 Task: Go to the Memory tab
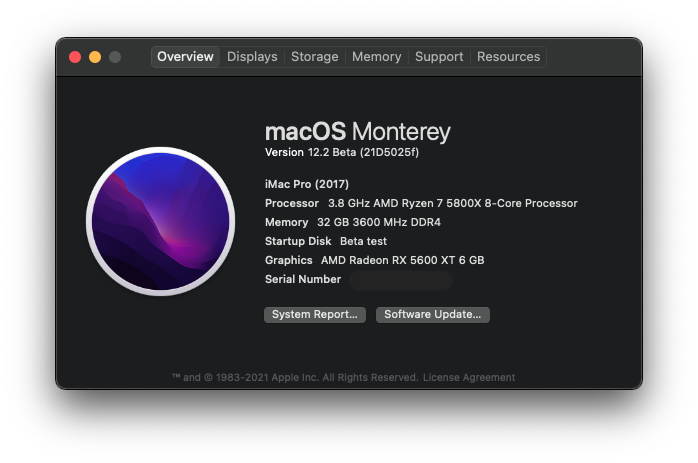[376, 57]
